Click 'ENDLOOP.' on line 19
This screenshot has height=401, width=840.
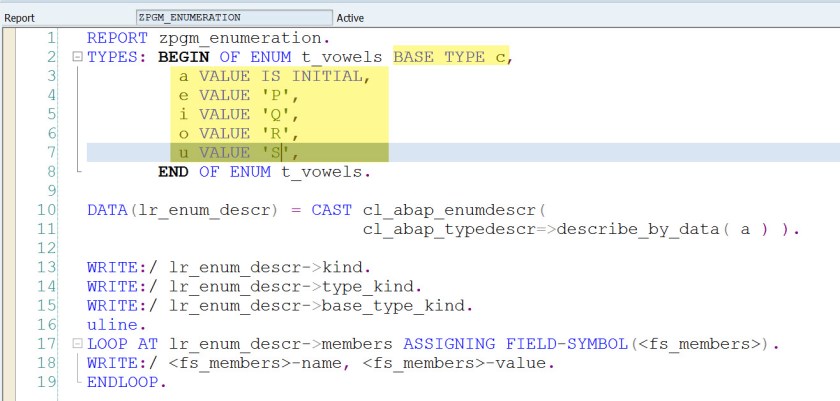click(127, 382)
